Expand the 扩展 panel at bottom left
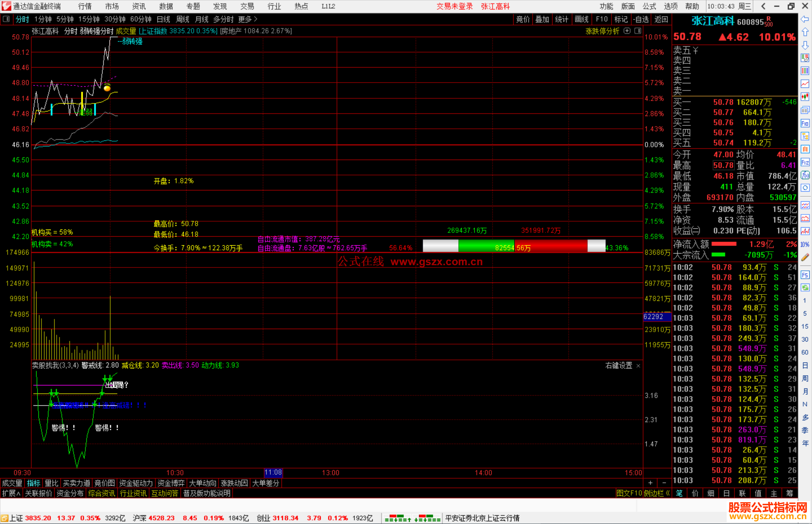Image resolution: width=812 pixels, height=524 pixels. click(x=11, y=493)
